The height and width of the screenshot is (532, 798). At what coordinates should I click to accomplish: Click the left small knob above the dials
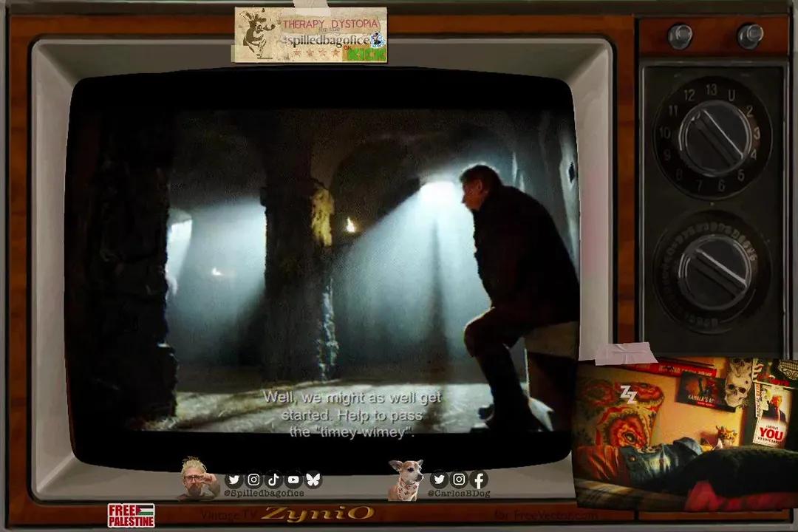pyautogui.click(x=680, y=35)
